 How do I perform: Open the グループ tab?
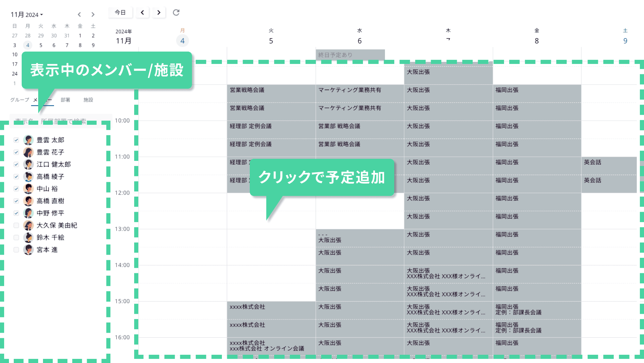point(20,100)
